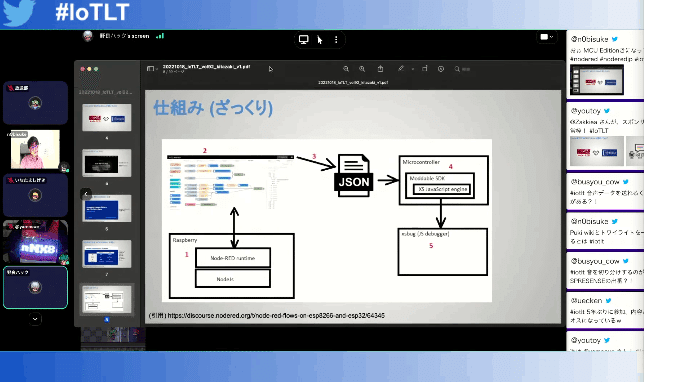Click the status badge on the neon sign tile corner

pyautogui.click(x=64, y=259)
